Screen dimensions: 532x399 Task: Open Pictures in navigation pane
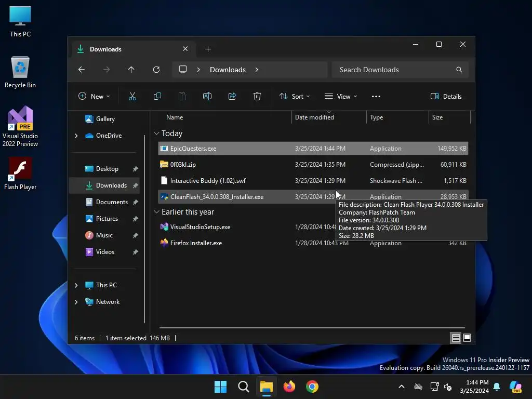pyautogui.click(x=107, y=219)
